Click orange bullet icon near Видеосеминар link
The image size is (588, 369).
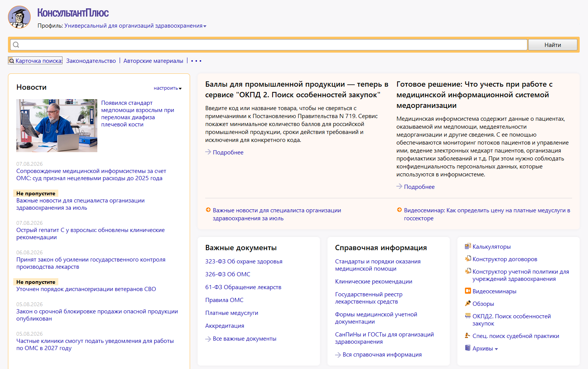coord(399,210)
